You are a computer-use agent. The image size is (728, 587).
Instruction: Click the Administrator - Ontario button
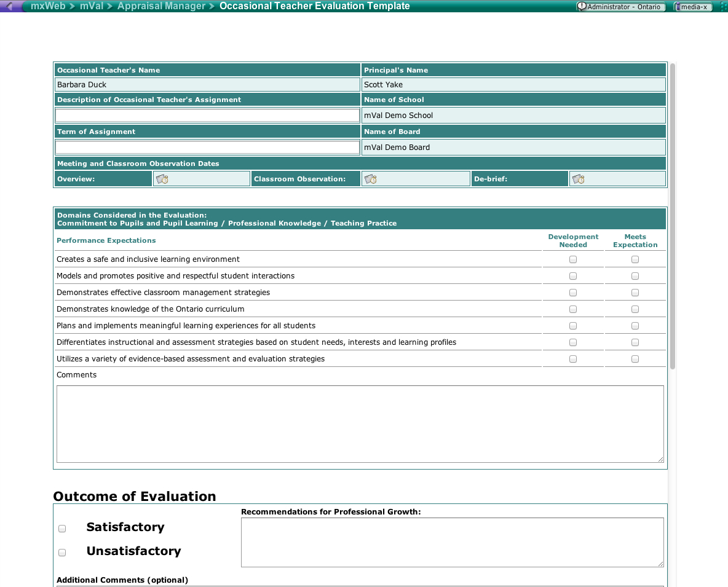[621, 7]
